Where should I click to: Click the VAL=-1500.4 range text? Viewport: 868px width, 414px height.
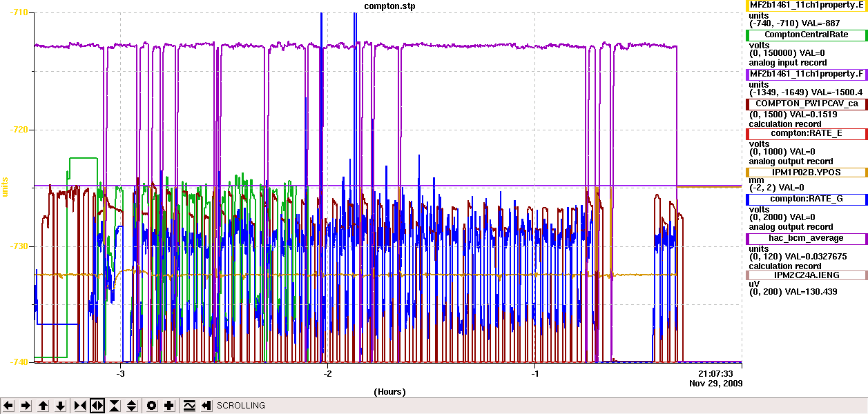pyautogui.click(x=807, y=92)
